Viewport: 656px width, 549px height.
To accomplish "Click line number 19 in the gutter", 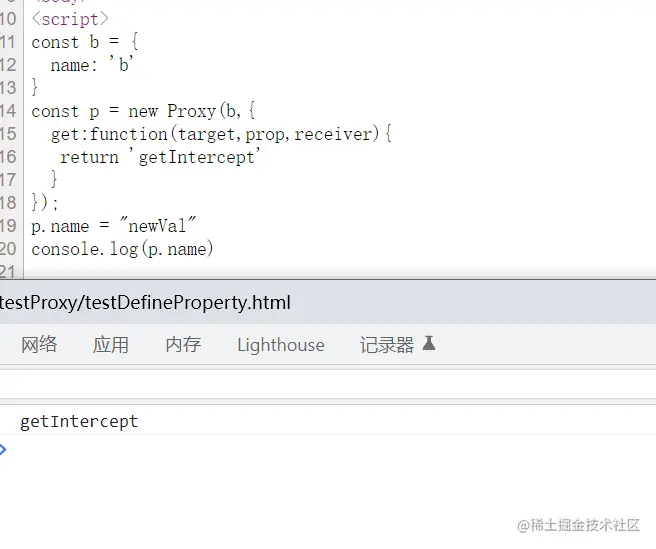I will [8, 226].
